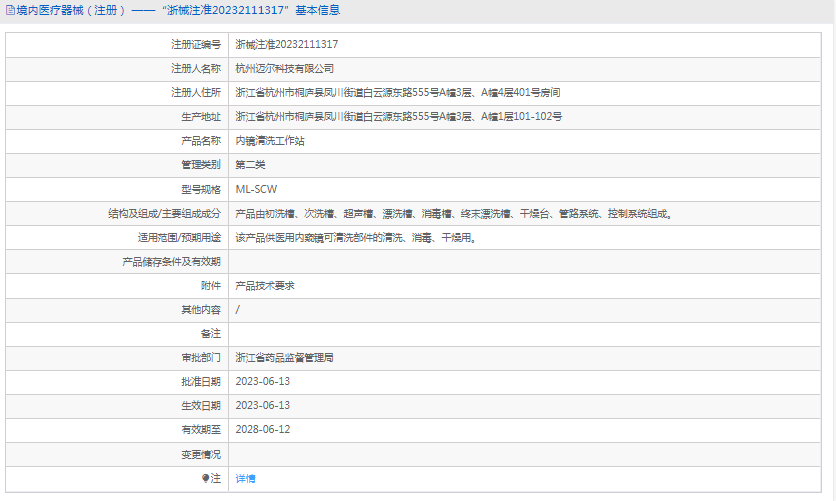Viewport: 836px width, 501px height.
Task: Click the 产品名称 label
Action: pos(201,141)
